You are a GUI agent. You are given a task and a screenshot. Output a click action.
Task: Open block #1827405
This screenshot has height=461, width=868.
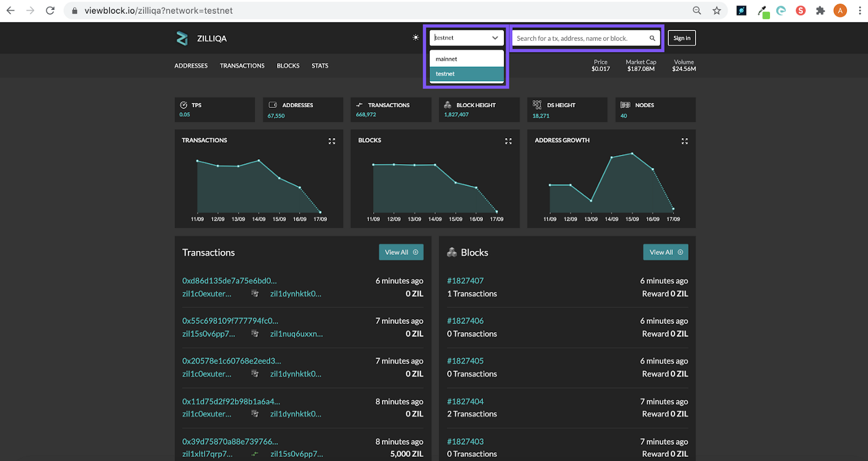tap(465, 361)
